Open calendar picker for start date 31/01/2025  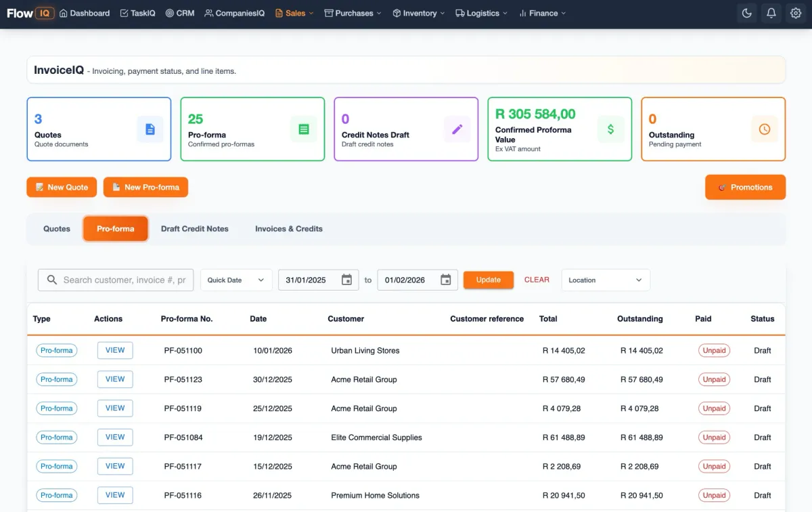[346, 280]
